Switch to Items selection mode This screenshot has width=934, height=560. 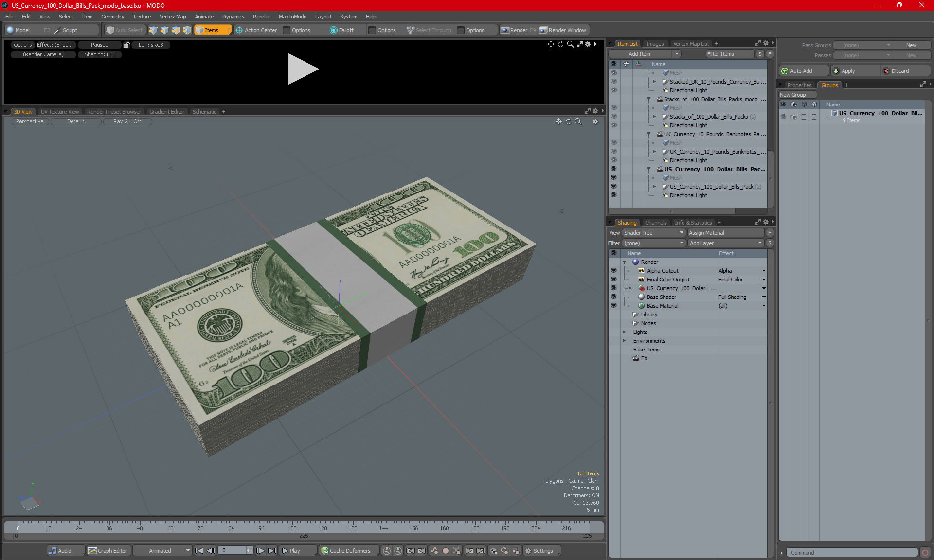(212, 30)
